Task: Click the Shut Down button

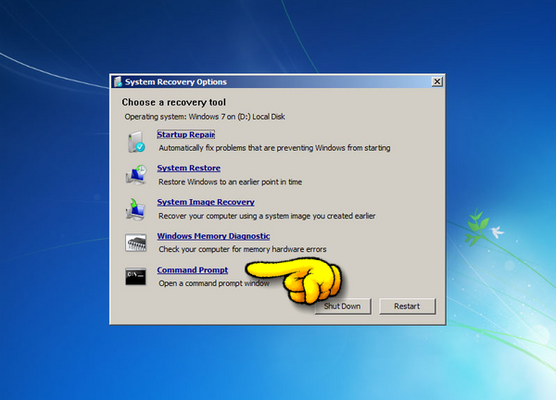Action: point(343,306)
